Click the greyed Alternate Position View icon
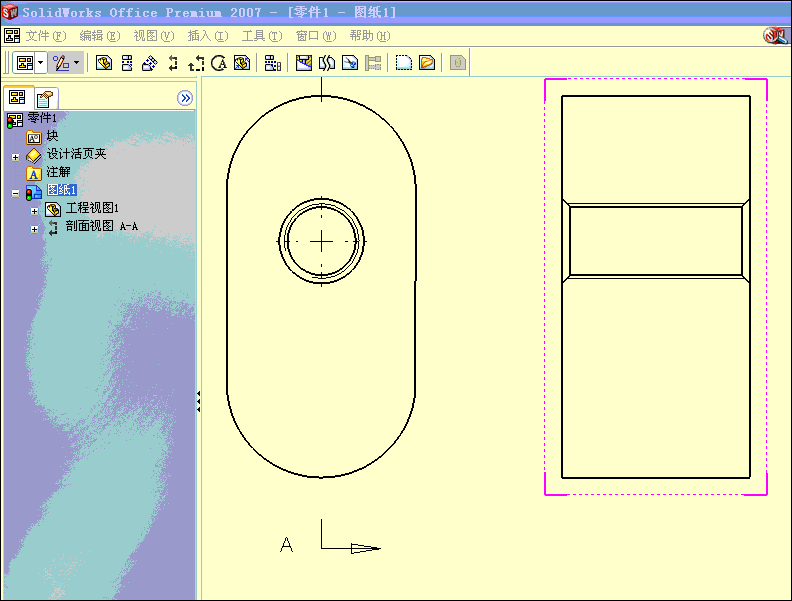Image resolution: width=792 pixels, height=601 pixels. point(373,63)
